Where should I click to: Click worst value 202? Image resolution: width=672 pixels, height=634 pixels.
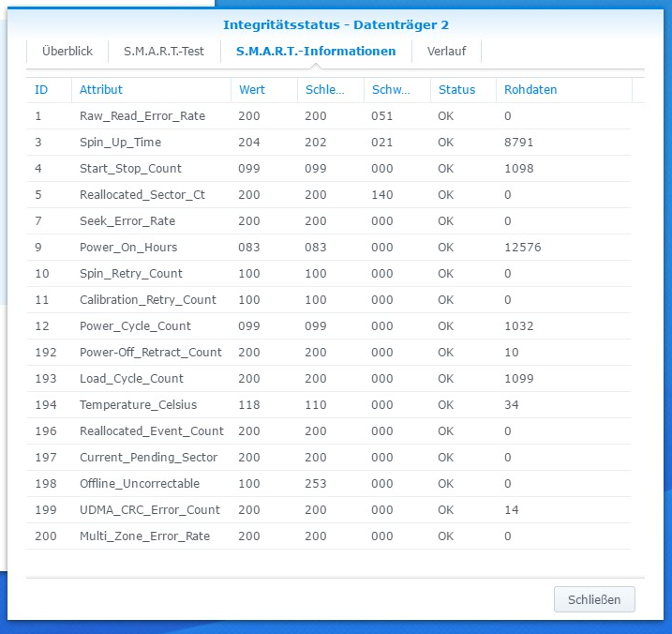coord(316,142)
